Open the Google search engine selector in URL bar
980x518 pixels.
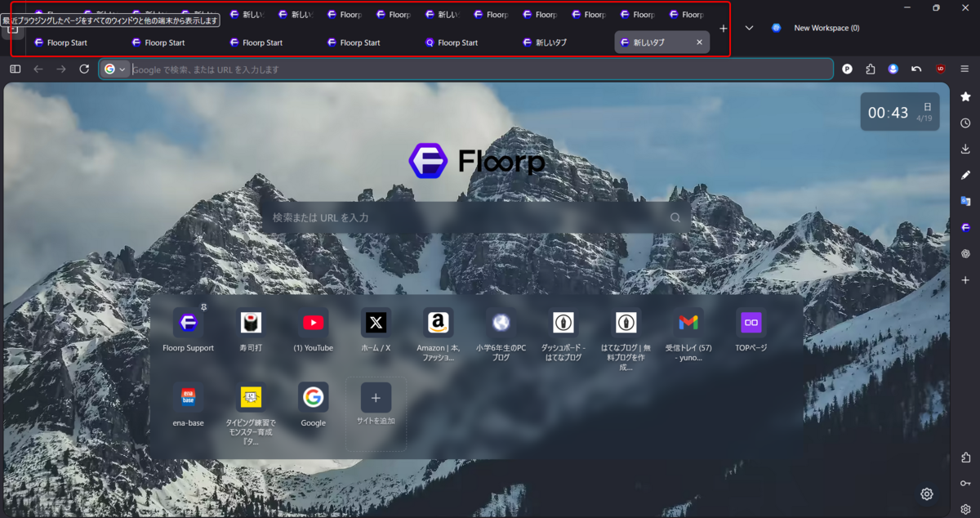(x=115, y=69)
